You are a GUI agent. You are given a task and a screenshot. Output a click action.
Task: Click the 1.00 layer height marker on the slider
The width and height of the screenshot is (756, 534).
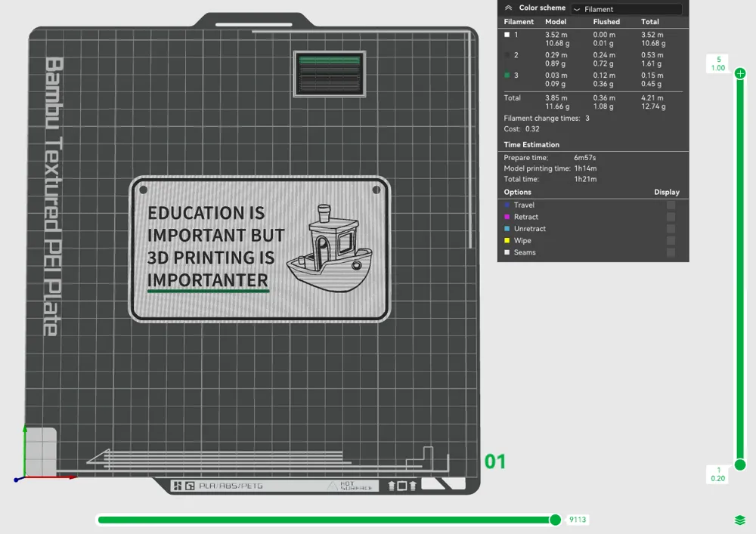point(717,63)
